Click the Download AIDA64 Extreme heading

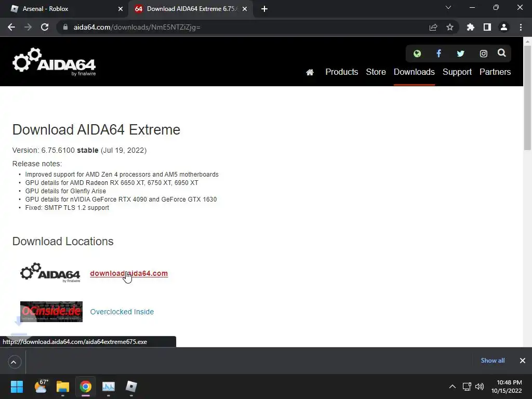[96, 129]
